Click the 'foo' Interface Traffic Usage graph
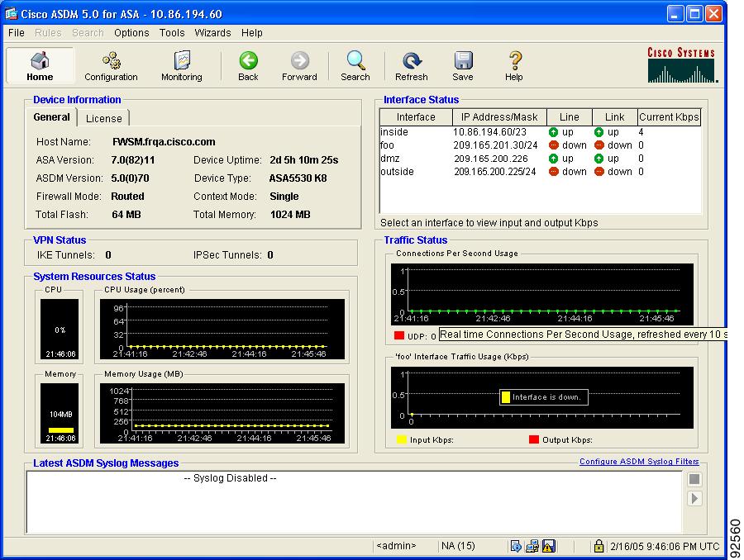744x560 pixels. [x=541, y=397]
